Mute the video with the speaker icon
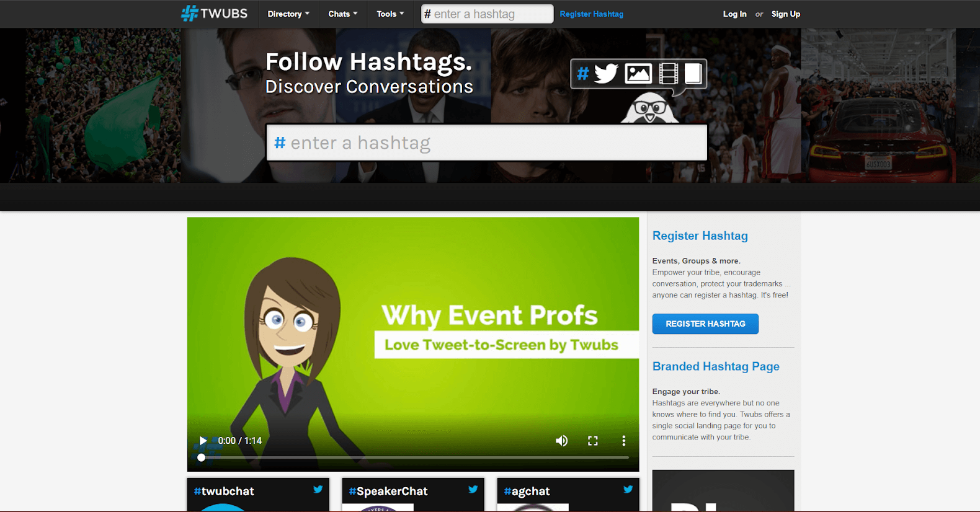The width and height of the screenshot is (980, 512). (561, 441)
